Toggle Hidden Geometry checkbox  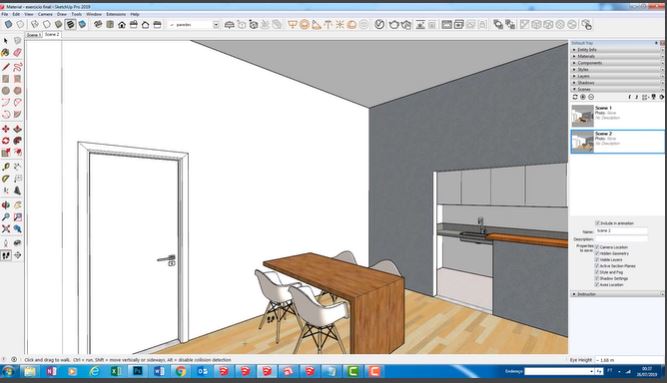597,253
